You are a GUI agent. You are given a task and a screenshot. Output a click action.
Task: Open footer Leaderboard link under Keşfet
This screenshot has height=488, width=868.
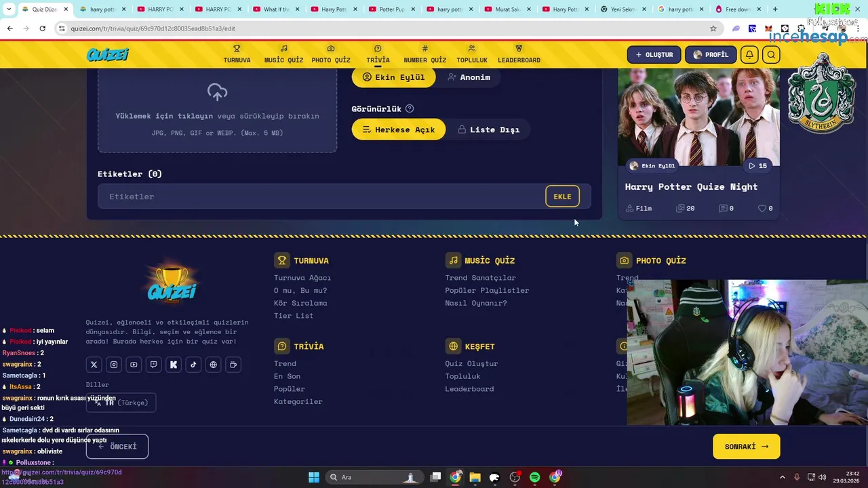coord(469,389)
